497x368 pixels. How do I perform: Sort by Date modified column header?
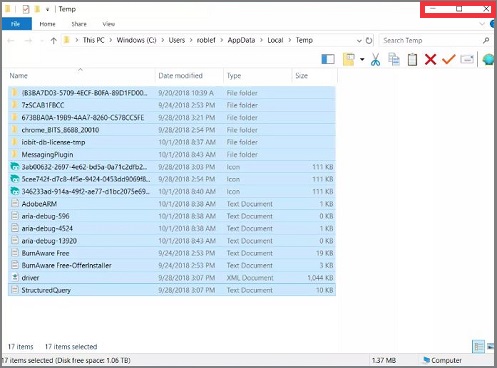tap(189, 76)
